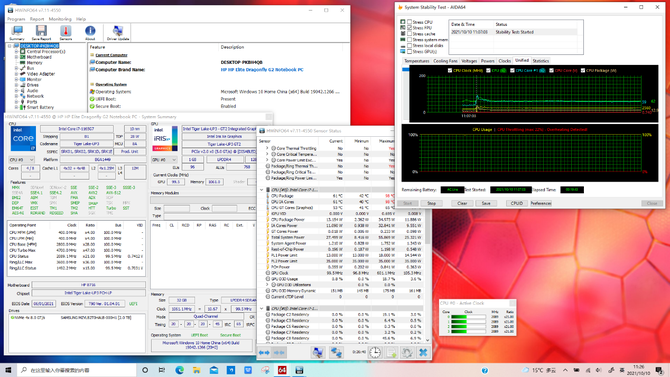The image size is (670, 377).
Task: Click the Stop button in AIDA64
Action: pyautogui.click(x=432, y=203)
